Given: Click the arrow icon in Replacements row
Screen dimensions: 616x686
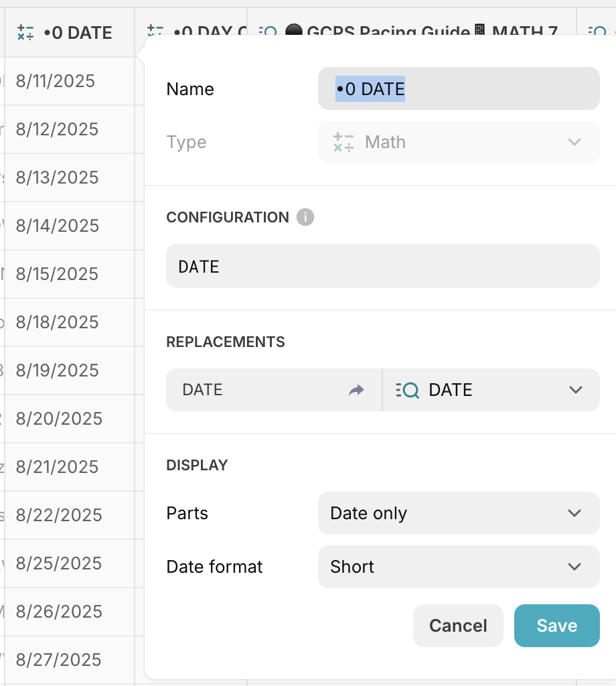Looking at the screenshot, I should click(356, 390).
